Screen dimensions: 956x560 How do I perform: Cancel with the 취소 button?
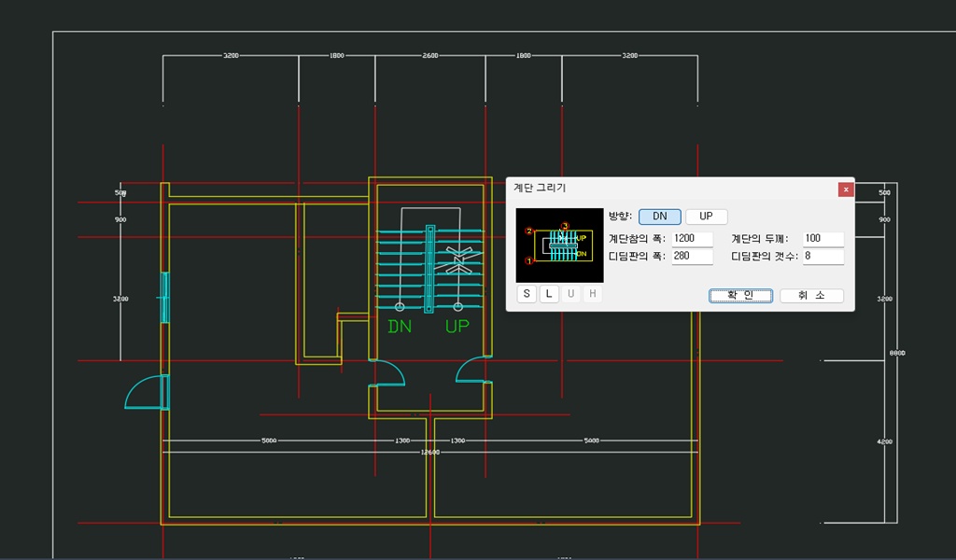(x=811, y=296)
